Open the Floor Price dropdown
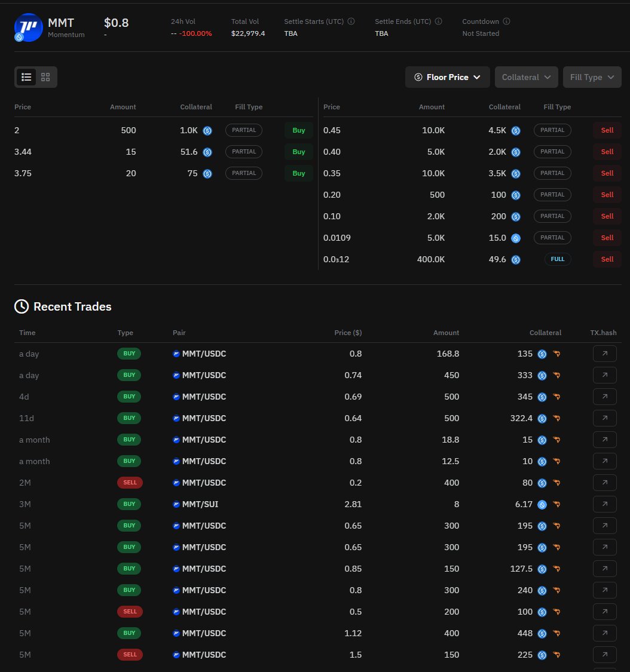 pos(447,77)
